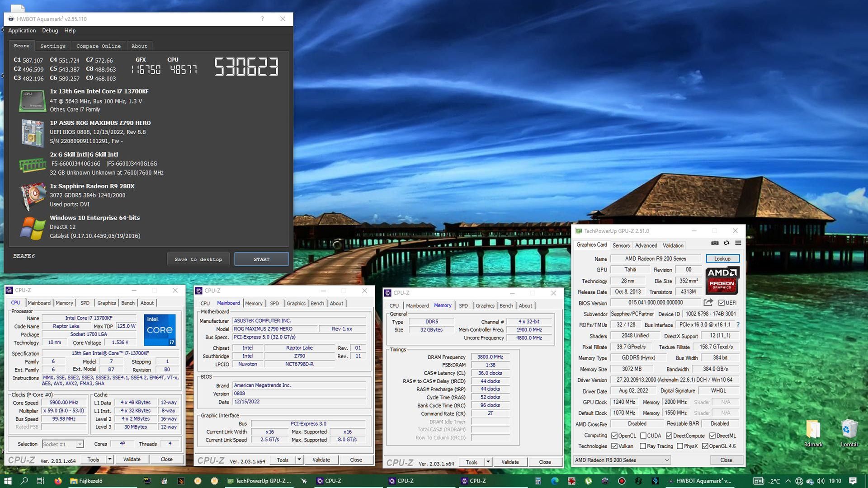Screen dimensions: 868x488
Task: Click the GPU-Z refresh icon
Action: click(726, 243)
